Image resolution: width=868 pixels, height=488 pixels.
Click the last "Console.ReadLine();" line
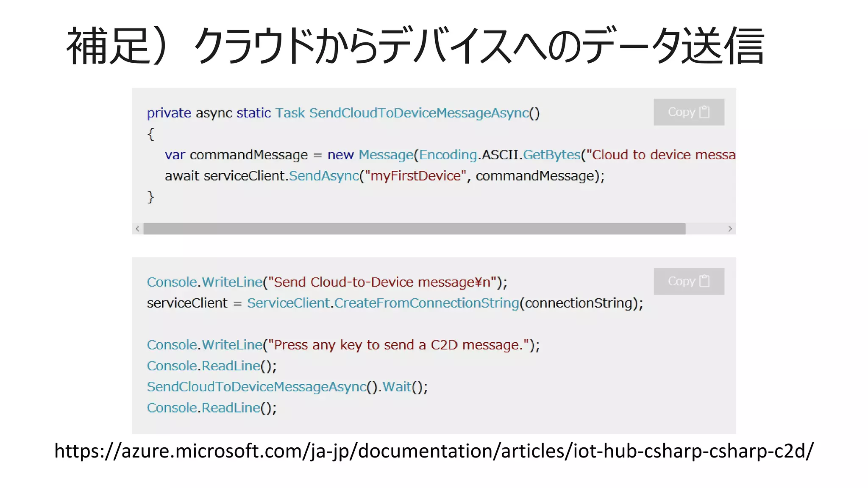point(211,408)
